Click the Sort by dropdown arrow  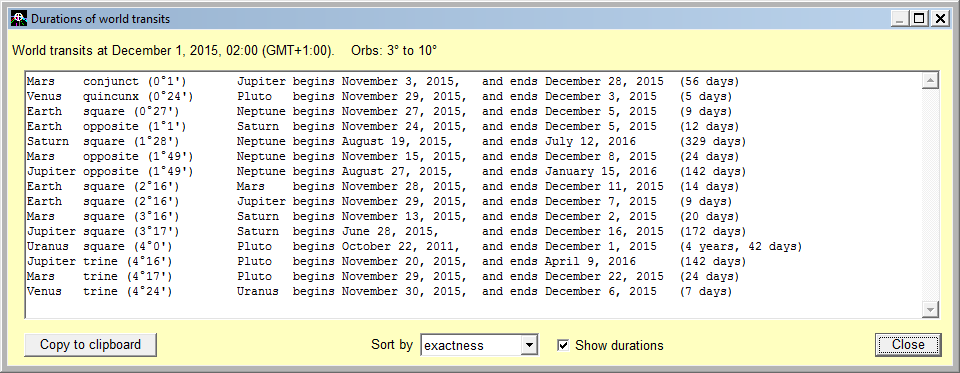pyautogui.click(x=528, y=345)
